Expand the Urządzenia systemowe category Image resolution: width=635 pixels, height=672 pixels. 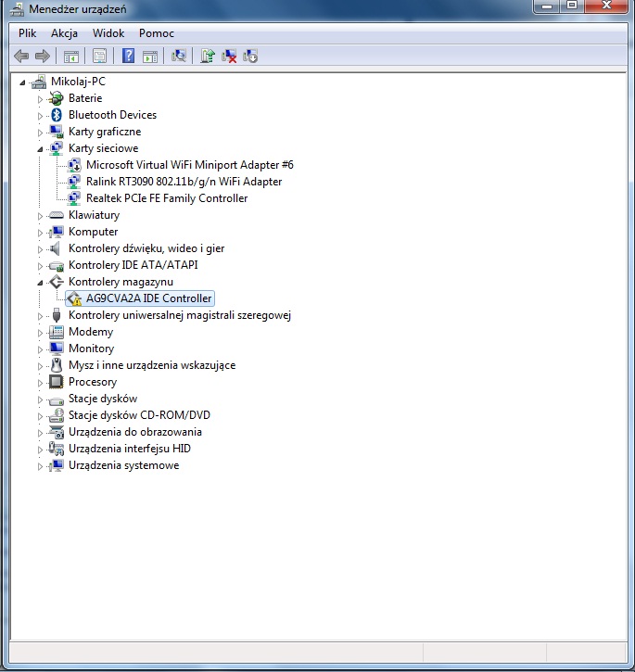tap(40, 466)
